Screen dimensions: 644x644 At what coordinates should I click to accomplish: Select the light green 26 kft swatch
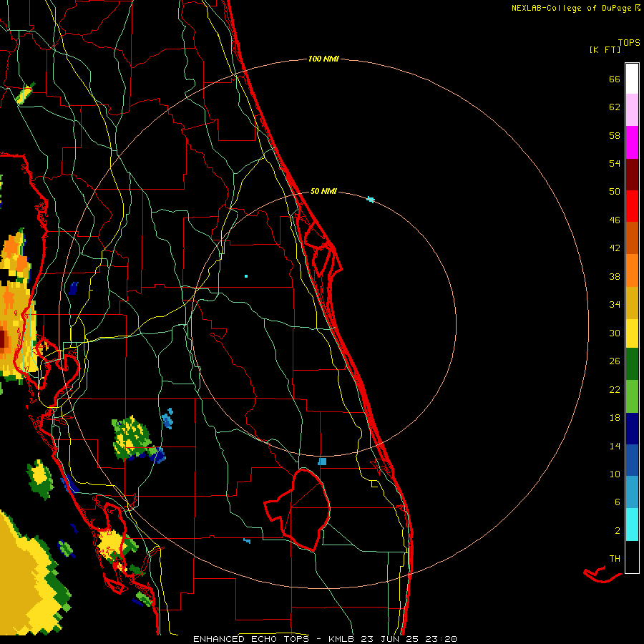(632, 396)
